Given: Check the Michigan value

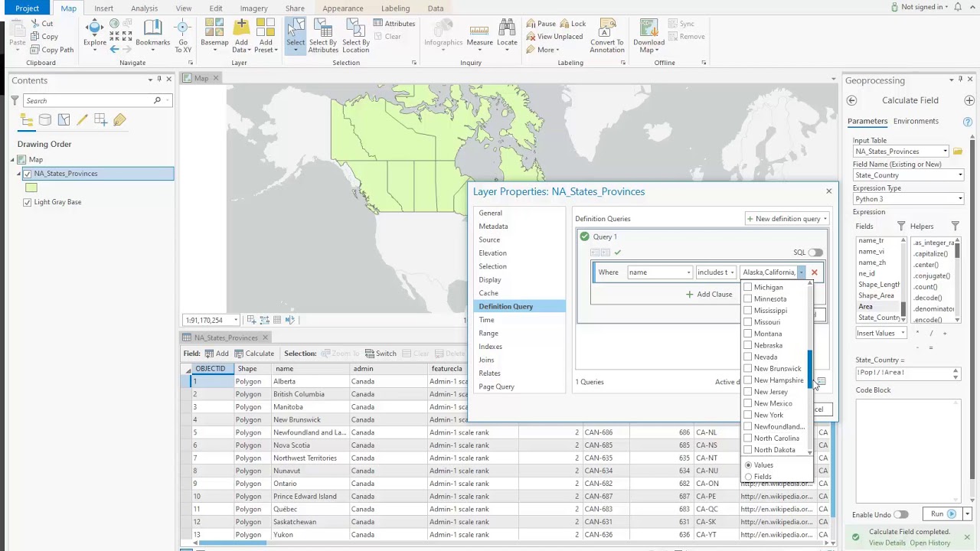Looking at the screenshot, I should tap(748, 288).
